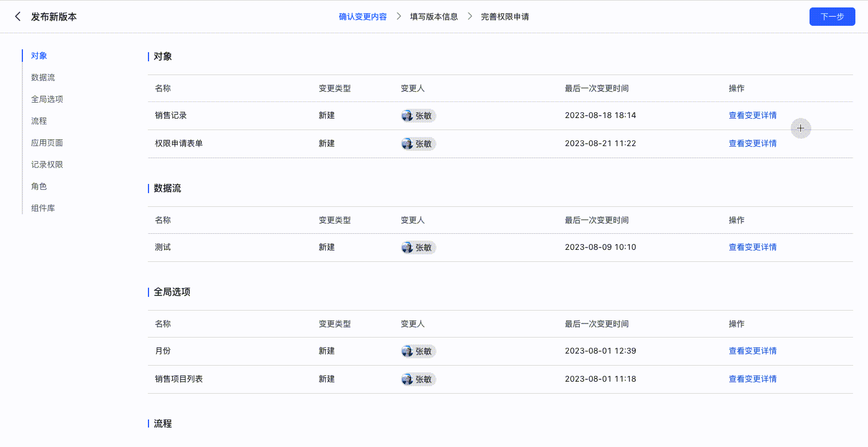Select the 完善权限申请 step
Viewport: 868px width, 447px height.
pos(505,17)
